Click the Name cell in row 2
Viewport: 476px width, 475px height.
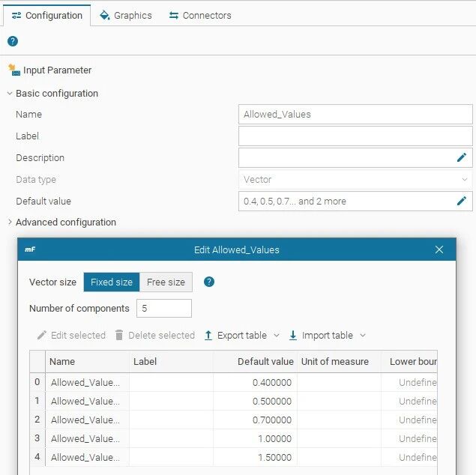click(x=88, y=420)
